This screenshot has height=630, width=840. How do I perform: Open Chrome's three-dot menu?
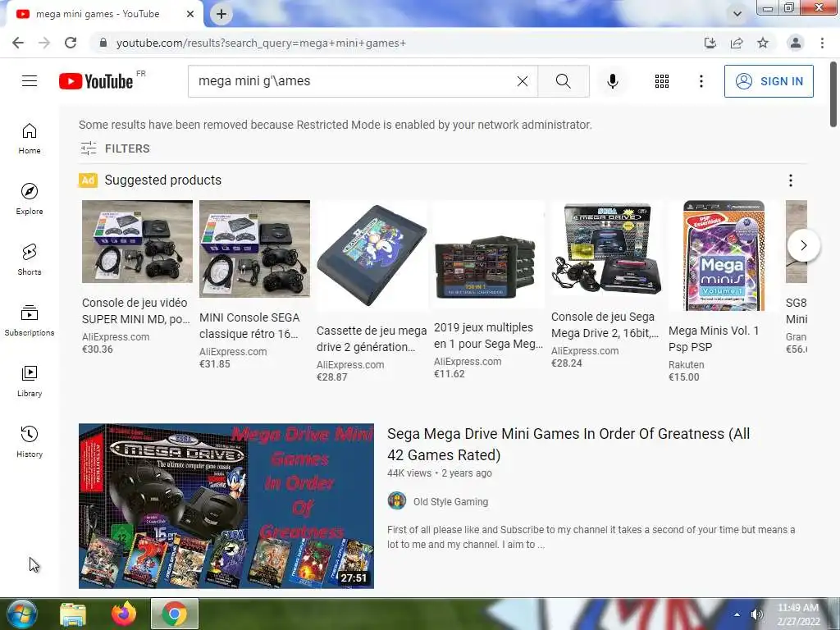(x=822, y=43)
